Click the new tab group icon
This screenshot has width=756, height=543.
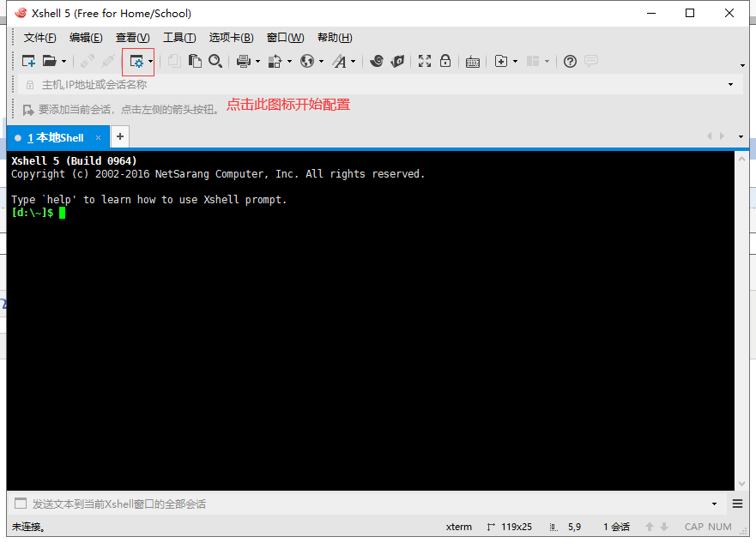click(501, 61)
